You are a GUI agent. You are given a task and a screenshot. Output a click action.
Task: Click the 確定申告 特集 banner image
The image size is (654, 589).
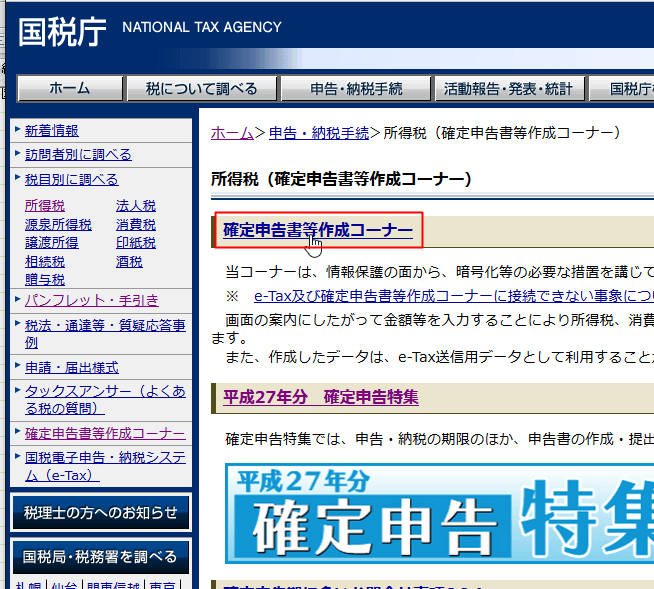(x=440, y=513)
